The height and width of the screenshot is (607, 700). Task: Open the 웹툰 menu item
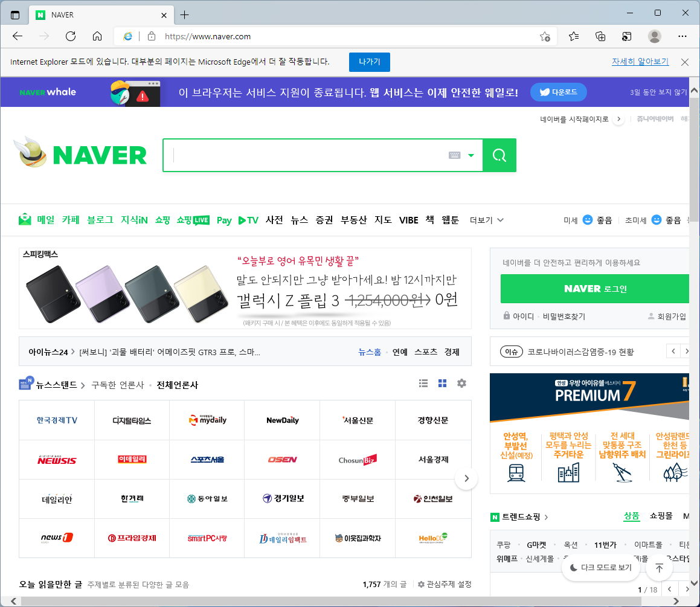tap(450, 220)
